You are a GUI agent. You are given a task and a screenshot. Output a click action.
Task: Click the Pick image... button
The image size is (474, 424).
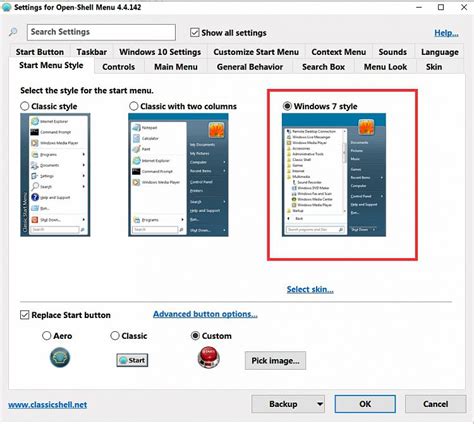(x=275, y=360)
